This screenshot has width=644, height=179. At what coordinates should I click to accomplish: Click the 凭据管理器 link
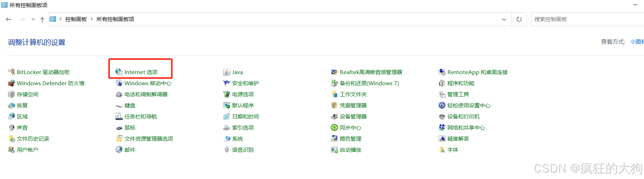coord(353,105)
